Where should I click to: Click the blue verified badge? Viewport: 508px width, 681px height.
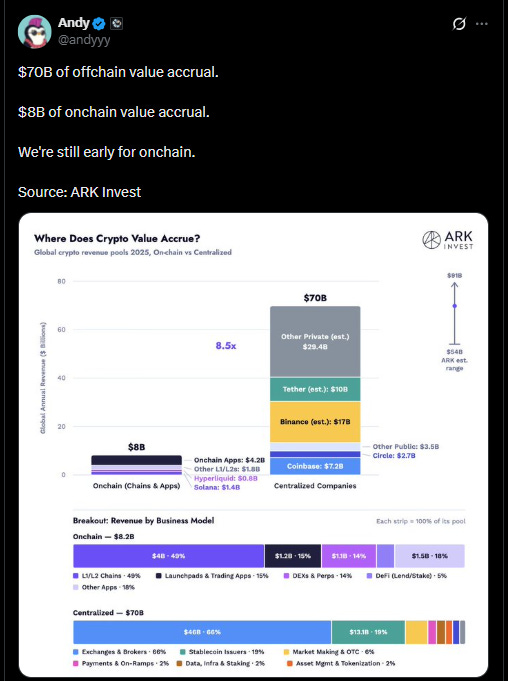pos(99,23)
